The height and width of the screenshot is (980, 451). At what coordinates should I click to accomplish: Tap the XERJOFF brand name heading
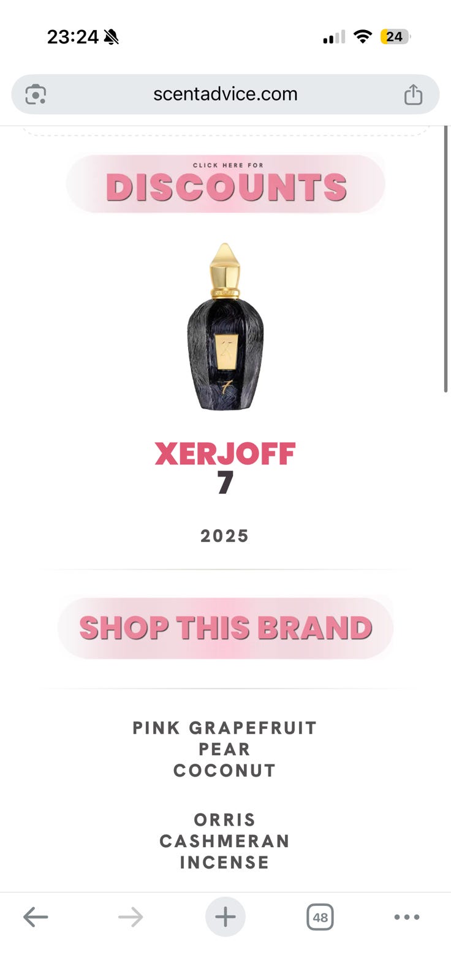(225, 454)
